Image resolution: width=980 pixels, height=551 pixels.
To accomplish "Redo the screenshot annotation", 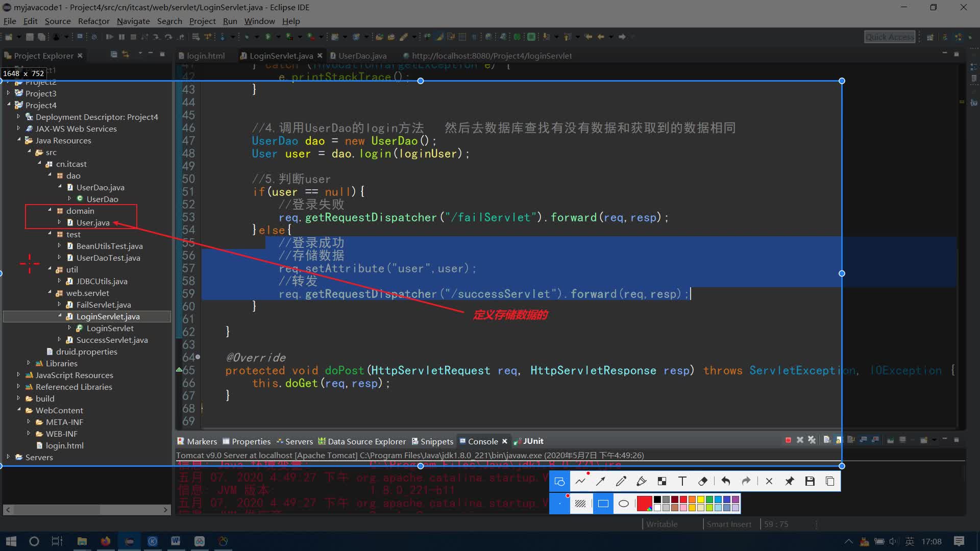I will (x=746, y=481).
